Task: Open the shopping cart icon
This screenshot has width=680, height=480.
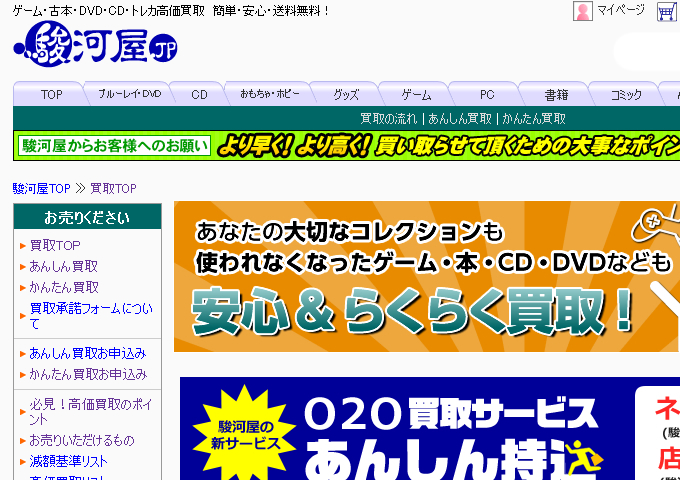Action: pyautogui.click(x=667, y=11)
